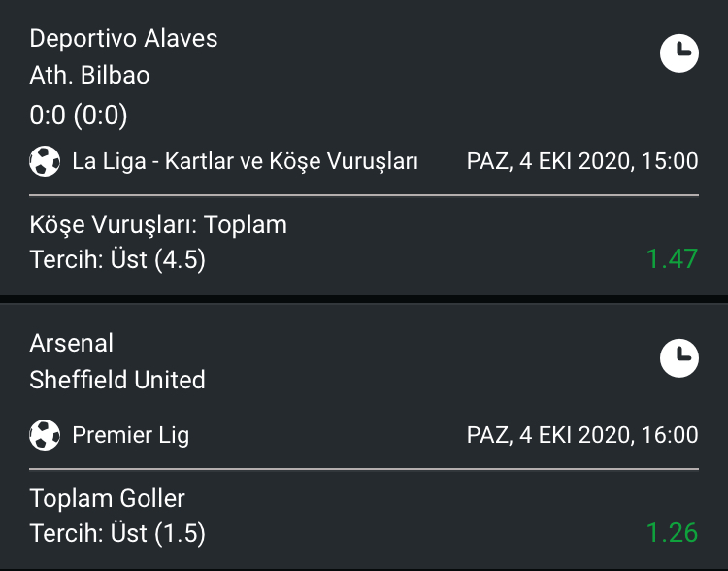Tap the clock icon for Arsenal match
Screen dimensions: 728x571
679,357
